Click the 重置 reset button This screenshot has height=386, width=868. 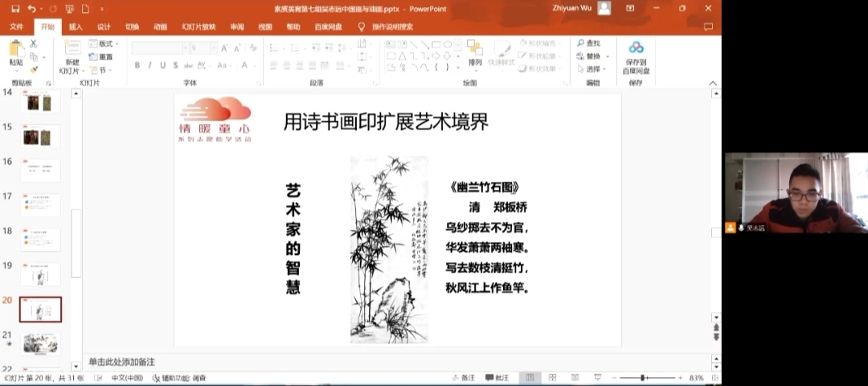[x=100, y=56]
